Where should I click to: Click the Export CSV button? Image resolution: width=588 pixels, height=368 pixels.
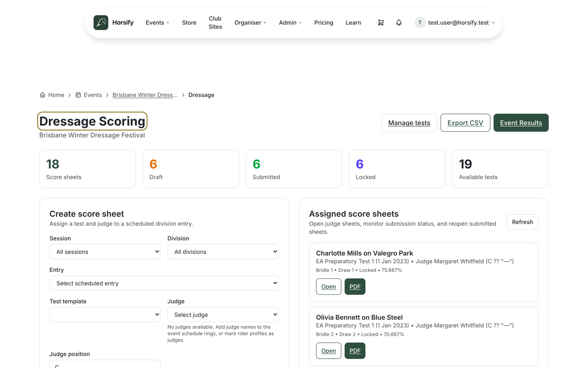465,123
